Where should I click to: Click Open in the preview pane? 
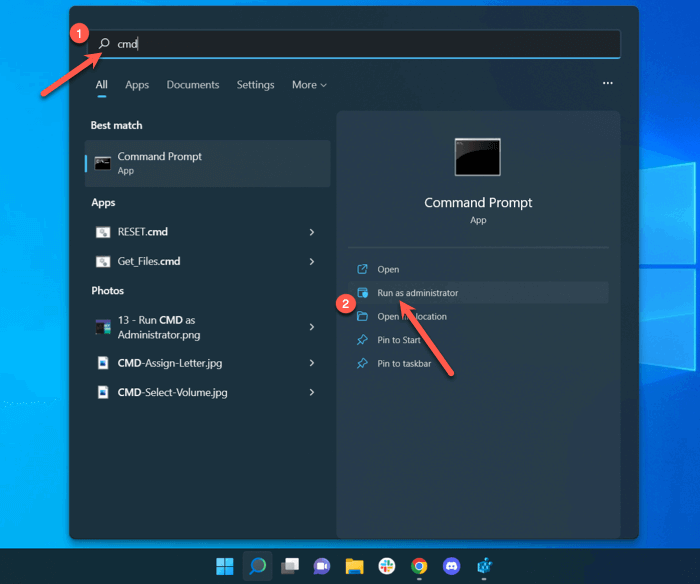(478, 269)
